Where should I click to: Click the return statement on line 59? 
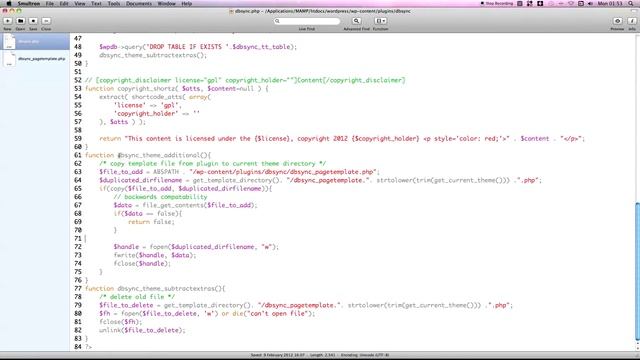coord(342,138)
